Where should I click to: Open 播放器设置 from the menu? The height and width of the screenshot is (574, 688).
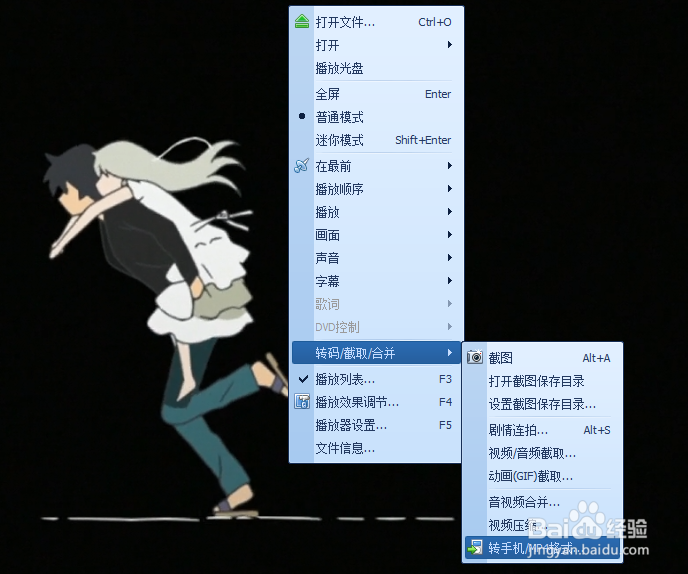pyautogui.click(x=375, y=425)
